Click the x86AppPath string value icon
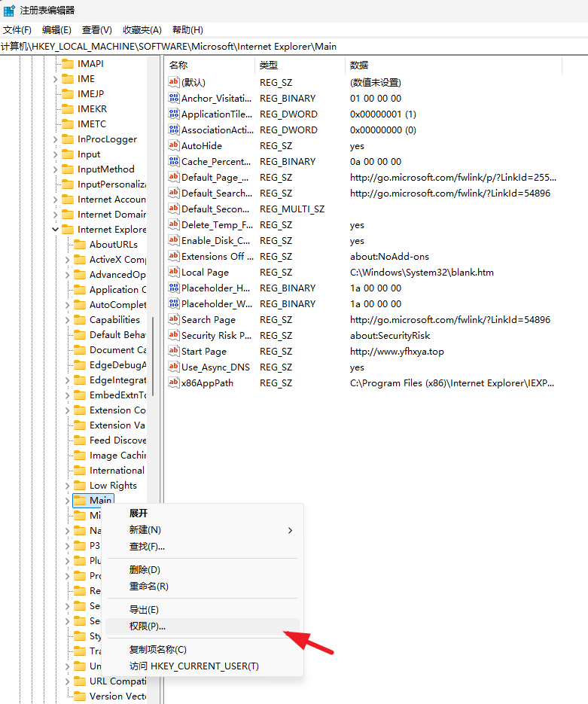Screen dimensions: 588x704 (x=174, y=383)
